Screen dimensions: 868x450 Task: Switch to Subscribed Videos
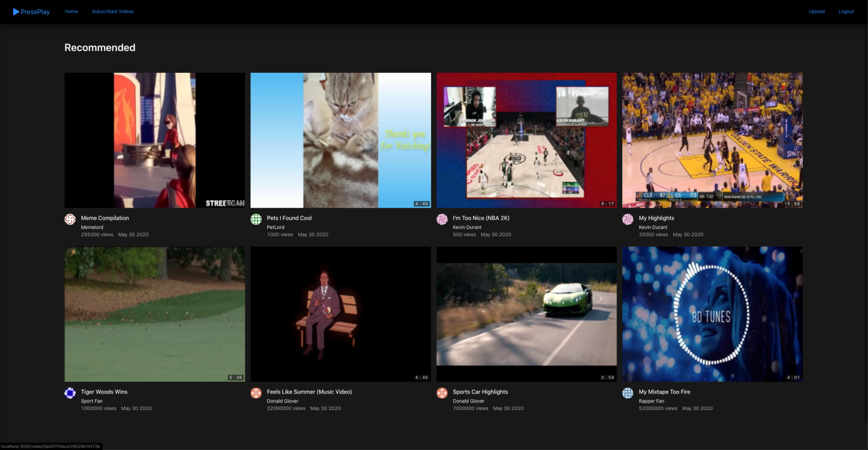(112, 11)
